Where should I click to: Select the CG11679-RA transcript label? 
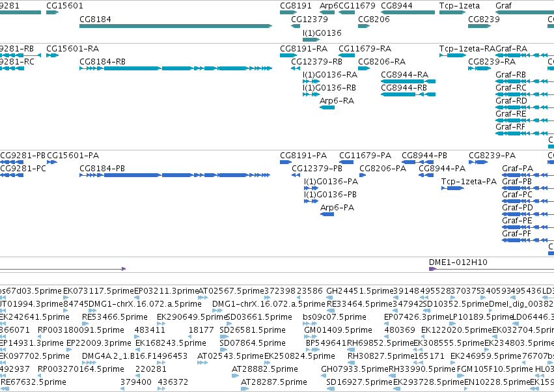click(365, 48)
